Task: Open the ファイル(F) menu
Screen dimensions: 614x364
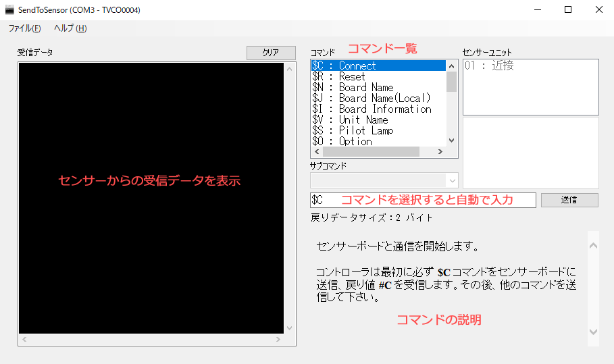Action: click(25, 28)
